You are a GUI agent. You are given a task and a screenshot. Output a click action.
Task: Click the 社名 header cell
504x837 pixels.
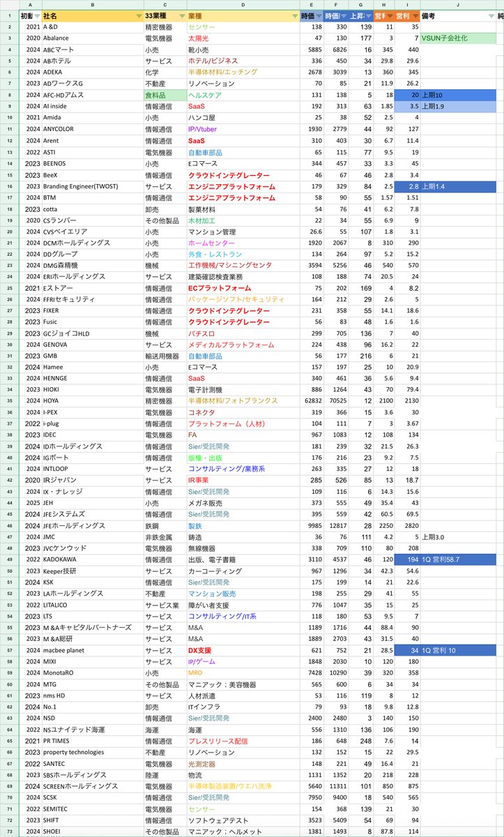pyautogui.click(x=92, y=15)
